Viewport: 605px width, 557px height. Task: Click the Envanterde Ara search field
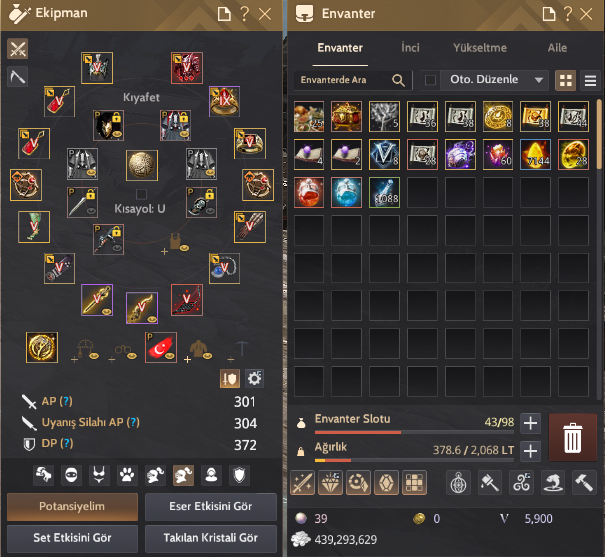pos(343,80)
